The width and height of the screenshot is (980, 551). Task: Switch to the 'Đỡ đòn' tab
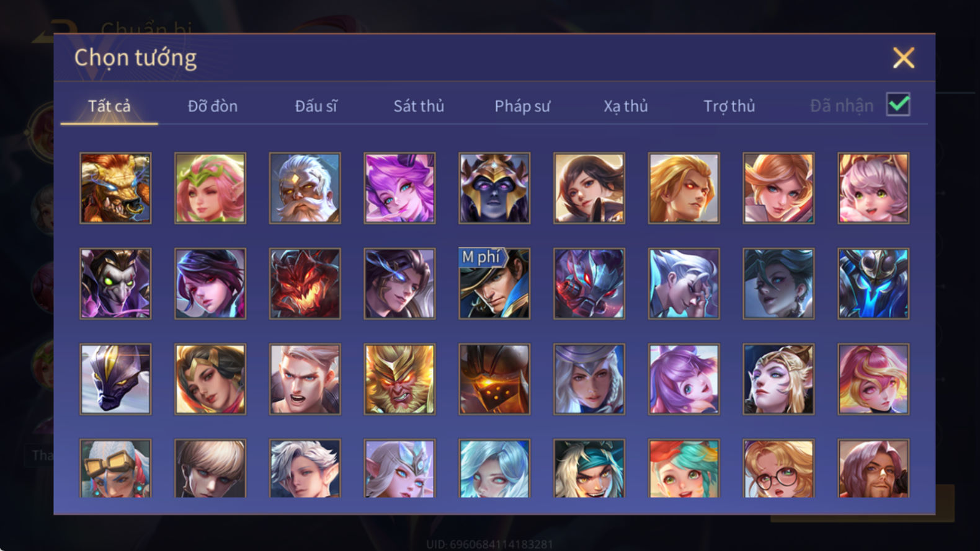point(213,106)
